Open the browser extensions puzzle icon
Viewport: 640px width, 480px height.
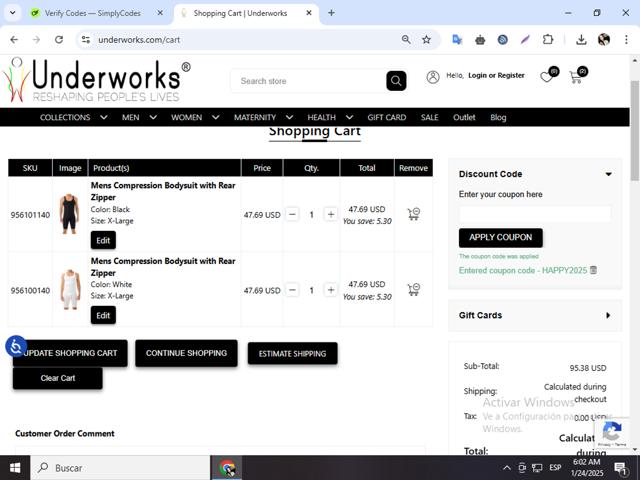tap(548, 40)
